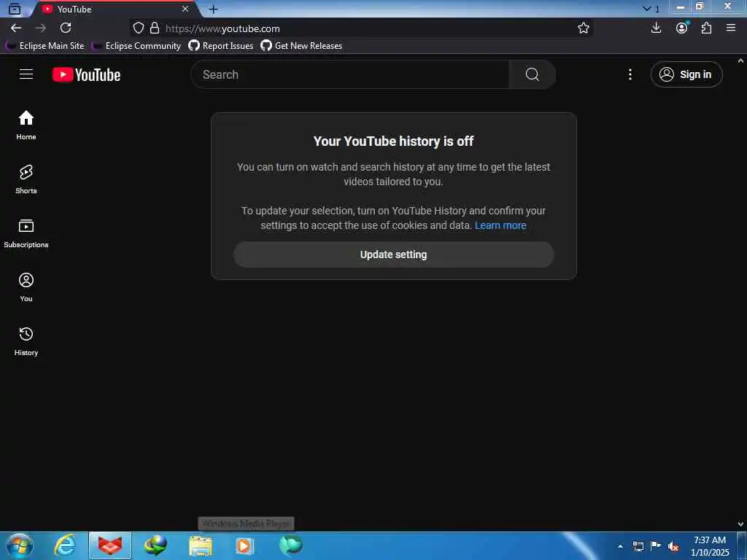Open the YouTube guide hamburger menu
747x560 pixels.
(26, 74)
